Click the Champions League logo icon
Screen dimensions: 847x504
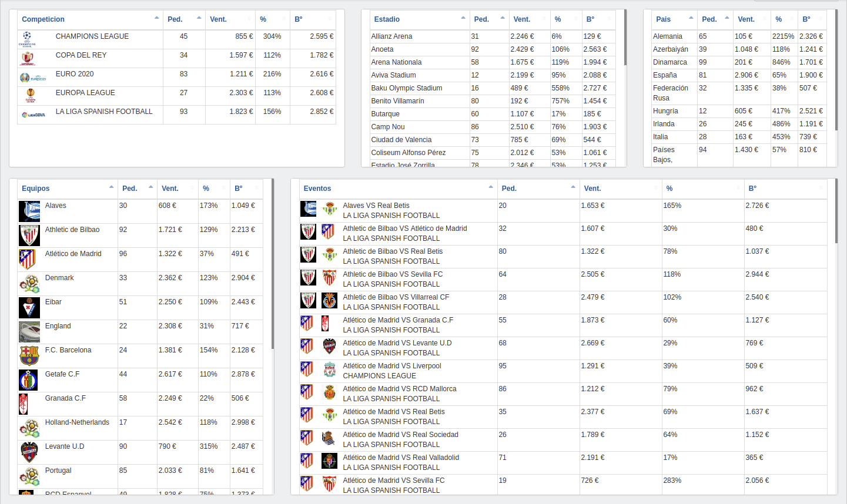coord(27,39)
